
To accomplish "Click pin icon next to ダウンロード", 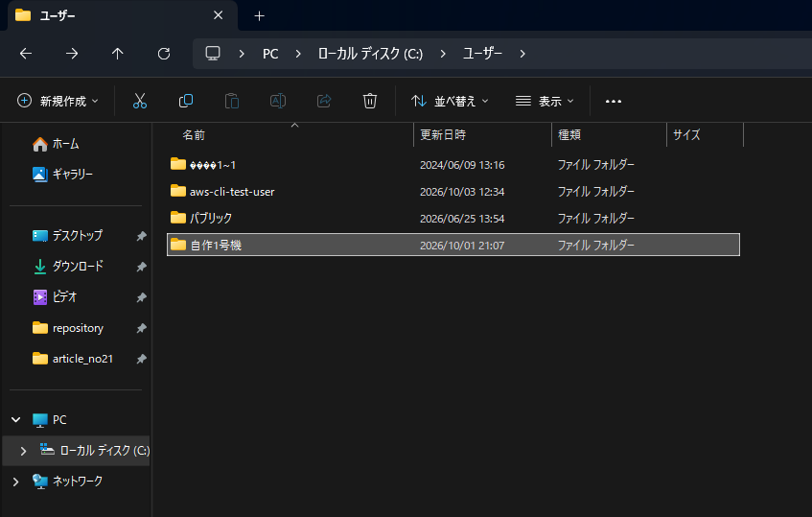I will [x=141, y=267].
